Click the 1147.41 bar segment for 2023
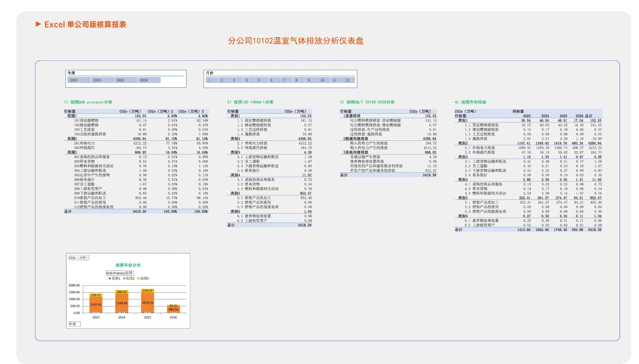 (96, 304)
